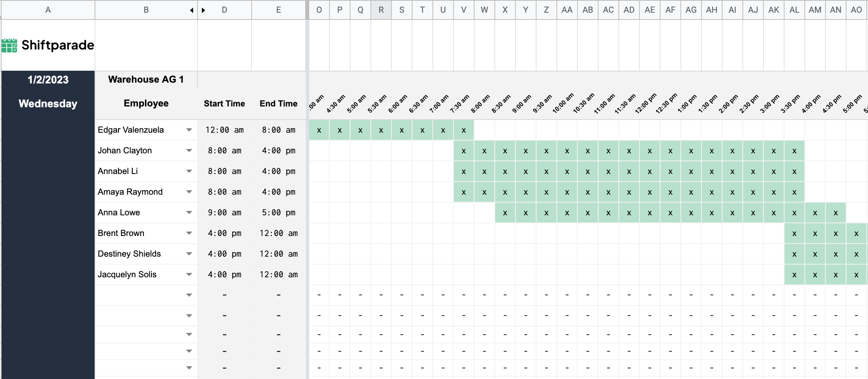
Task: Click the right arrow beside column D header
Action: click(x=204, y=10)
